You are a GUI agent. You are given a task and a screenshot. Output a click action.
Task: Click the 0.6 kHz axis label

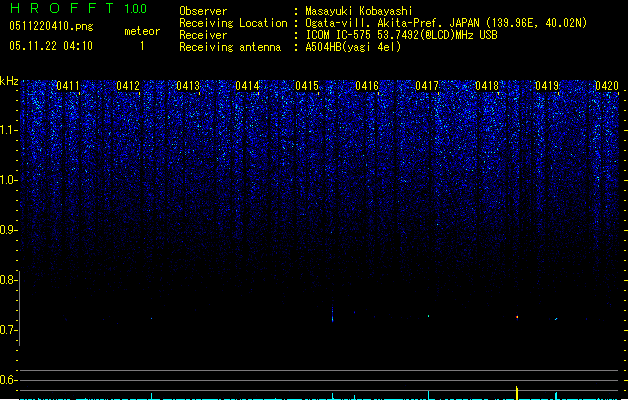(x=8, y=380)
